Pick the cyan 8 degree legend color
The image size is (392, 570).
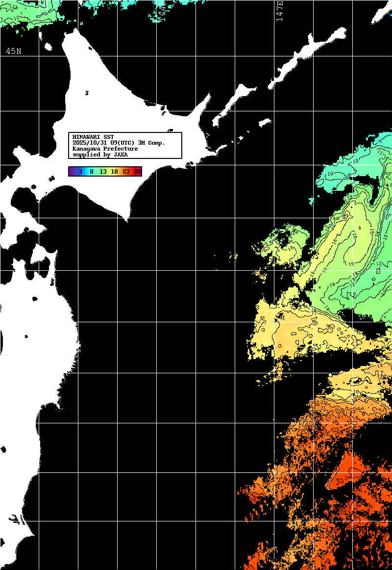tap(91, 171)
